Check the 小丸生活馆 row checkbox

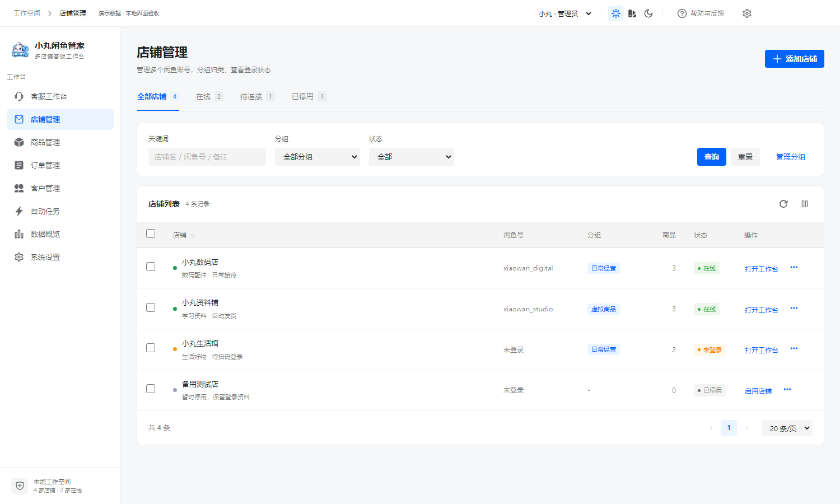point(151,348)
